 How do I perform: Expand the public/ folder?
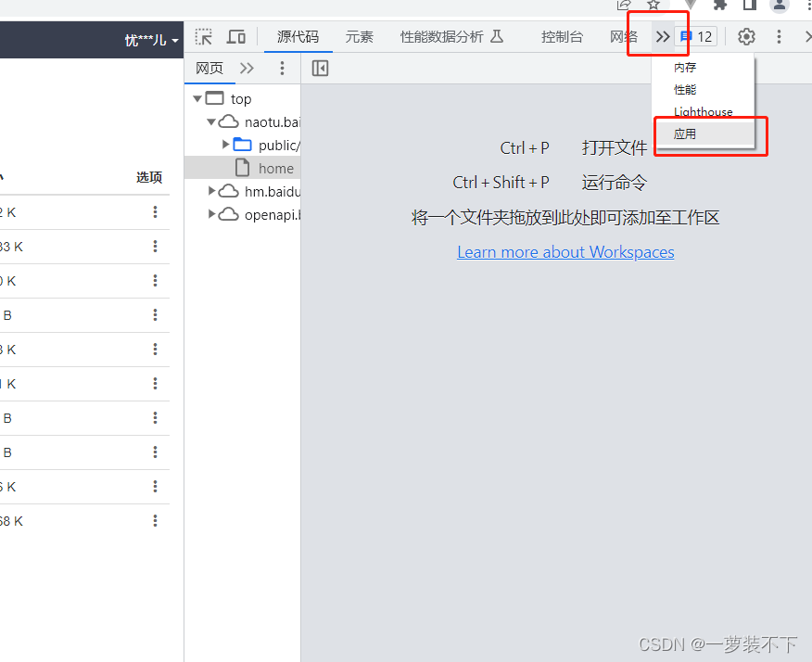coord(225,145)
